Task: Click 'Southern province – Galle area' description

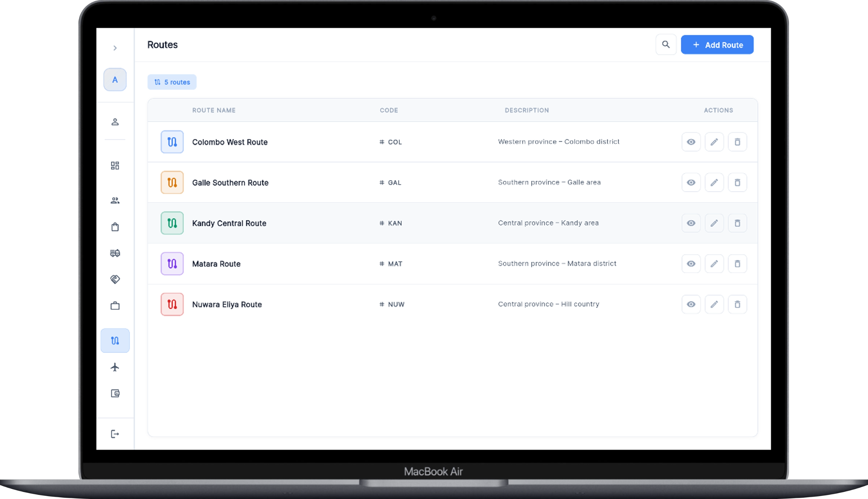Action: pos(549,182)
